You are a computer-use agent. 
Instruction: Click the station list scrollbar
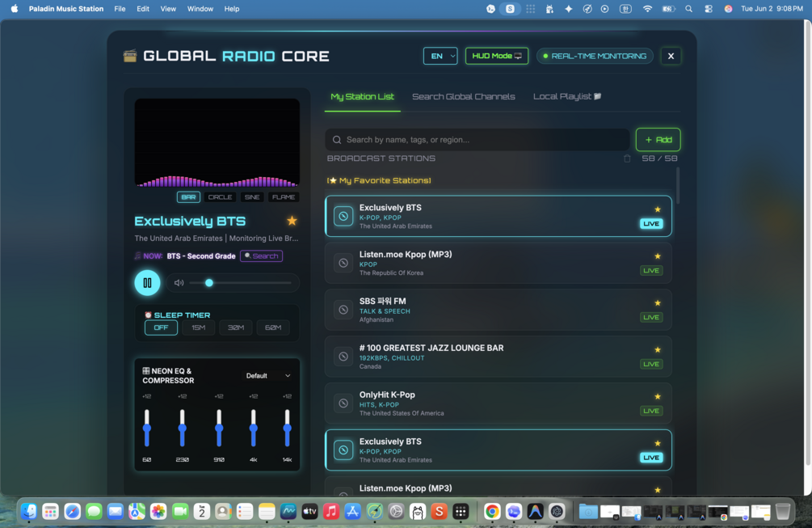point(677,185)
